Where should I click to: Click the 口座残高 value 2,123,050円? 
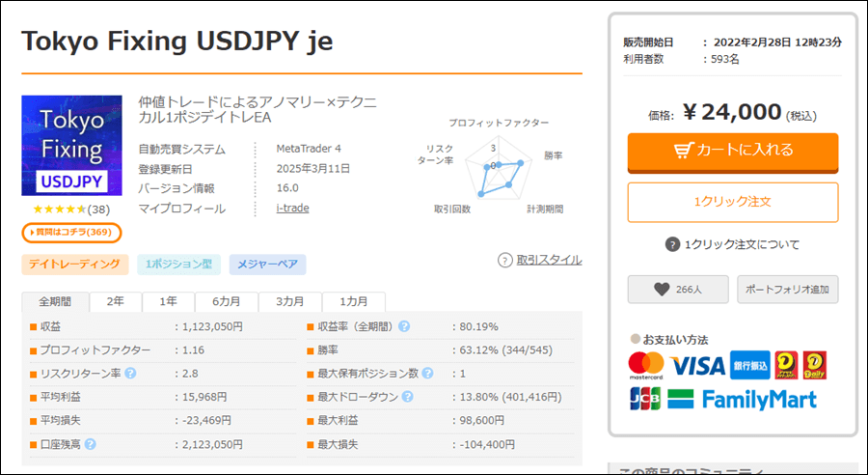point(212,444)
